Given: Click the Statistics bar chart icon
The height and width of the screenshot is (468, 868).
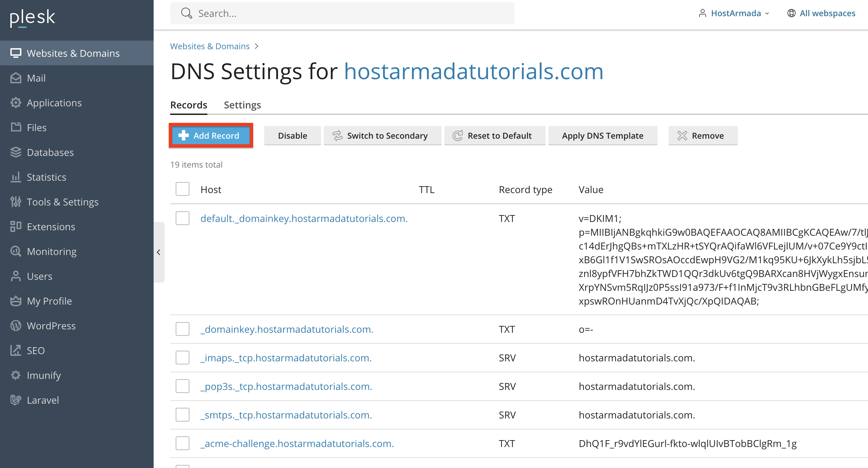Looking at the screenshot, I should [x=16, y=177].
